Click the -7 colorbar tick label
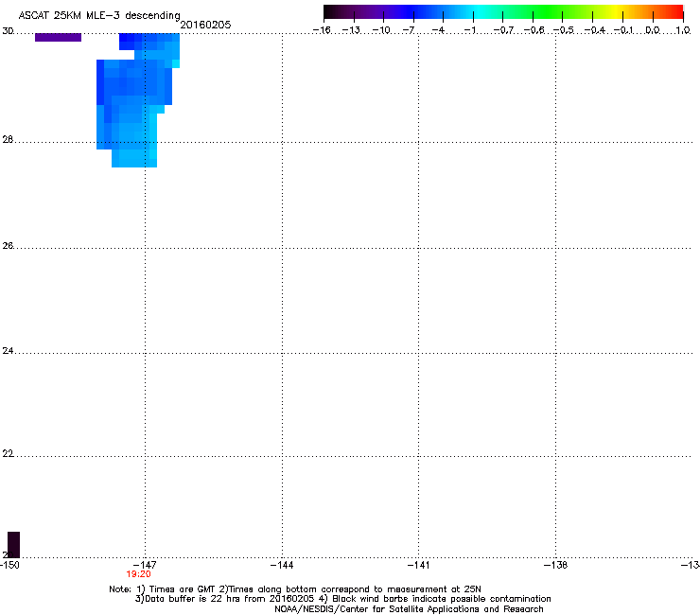 (x=409, y=30)
